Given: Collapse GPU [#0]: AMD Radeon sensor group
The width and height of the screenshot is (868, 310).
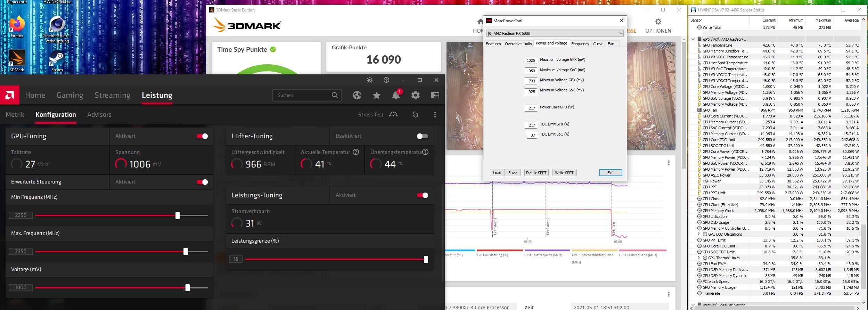Looking at the screenshot, I should 693,39.
